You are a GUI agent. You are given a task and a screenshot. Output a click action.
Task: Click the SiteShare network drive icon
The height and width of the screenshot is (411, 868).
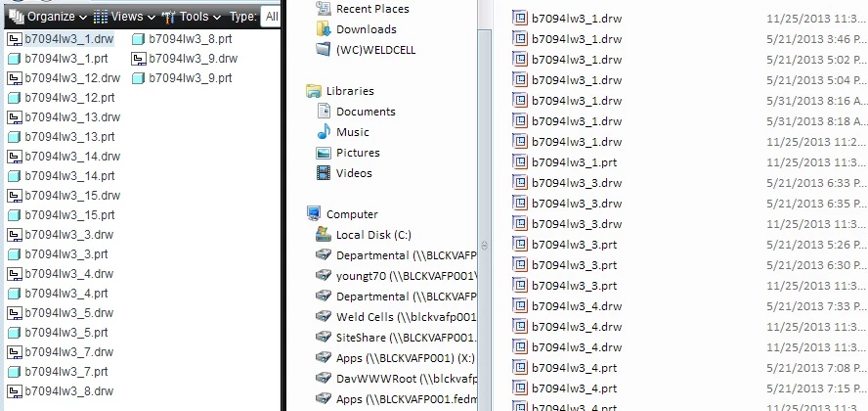[x=324, y=338]
